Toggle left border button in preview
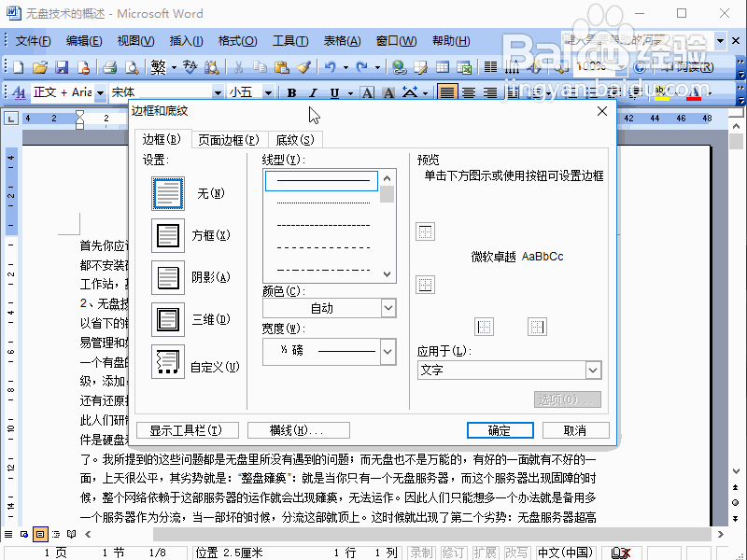747x560 pixels. (x=484, y=328)
